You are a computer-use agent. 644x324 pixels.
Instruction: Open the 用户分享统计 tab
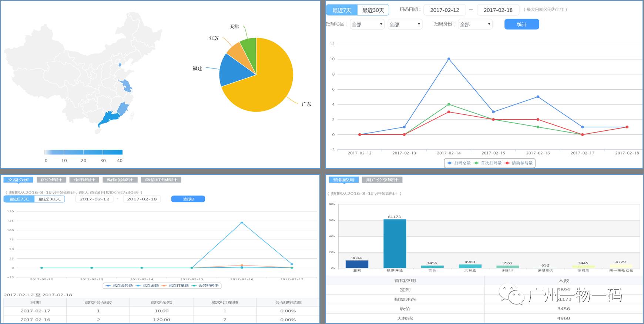[x=382, y=180]
